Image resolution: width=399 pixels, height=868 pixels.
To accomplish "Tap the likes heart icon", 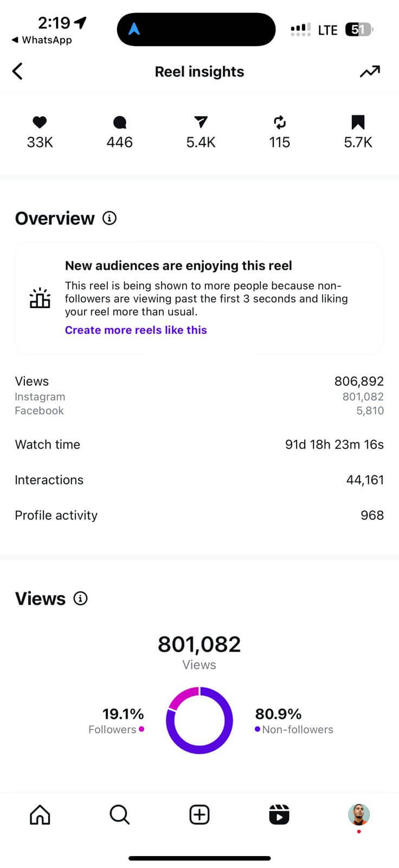I will click(40, 122).
